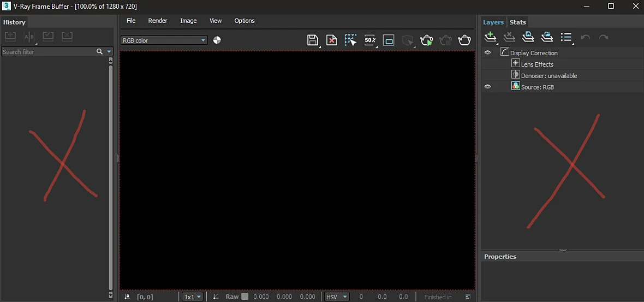Open the log panel icon after Finished in
The width and height of the screenshot is (644, 302).
click(468, 296)
